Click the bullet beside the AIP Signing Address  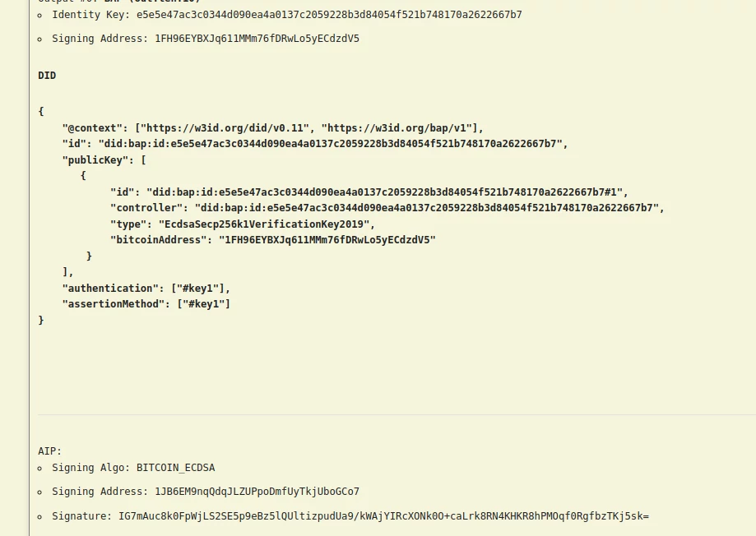click(39, 492)
